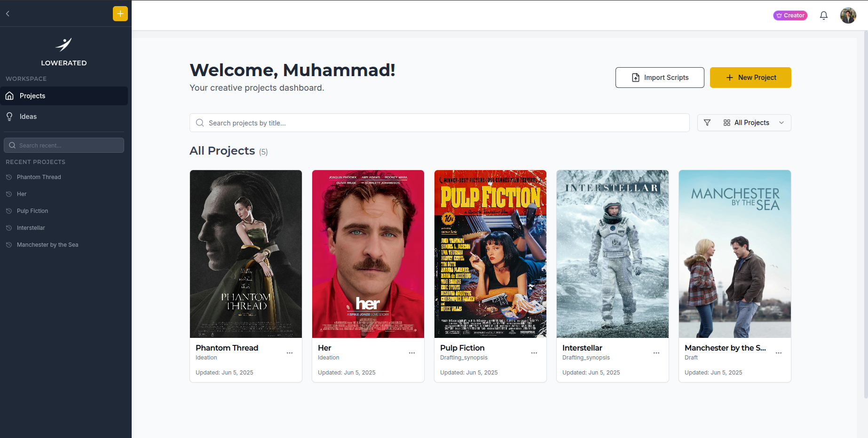Image resolution: width=868 pixels, height=438 pixels.
Task: Click Manchester by the S... card title
Action: 725,348
